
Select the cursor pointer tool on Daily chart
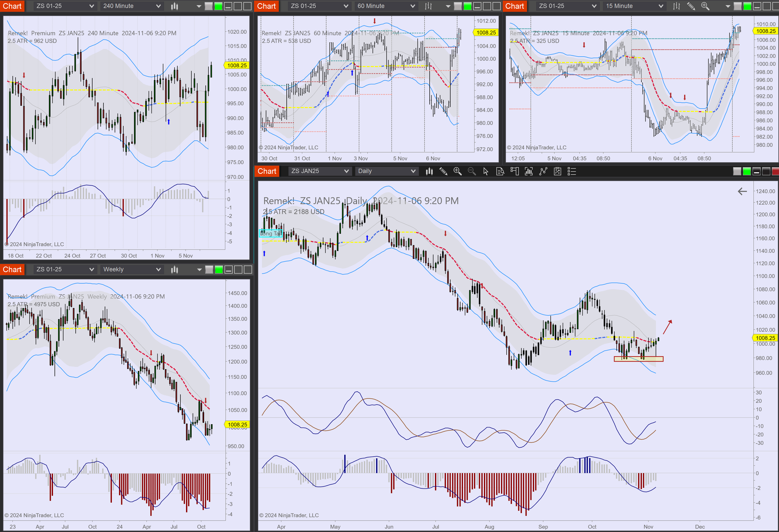click(485, 172)
